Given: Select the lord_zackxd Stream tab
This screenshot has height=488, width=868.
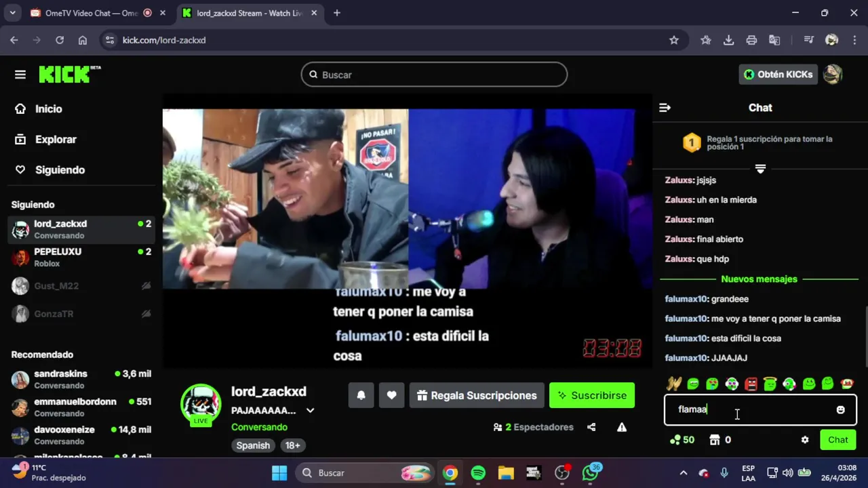Looking at the screenshot, I should click(250, 13).
